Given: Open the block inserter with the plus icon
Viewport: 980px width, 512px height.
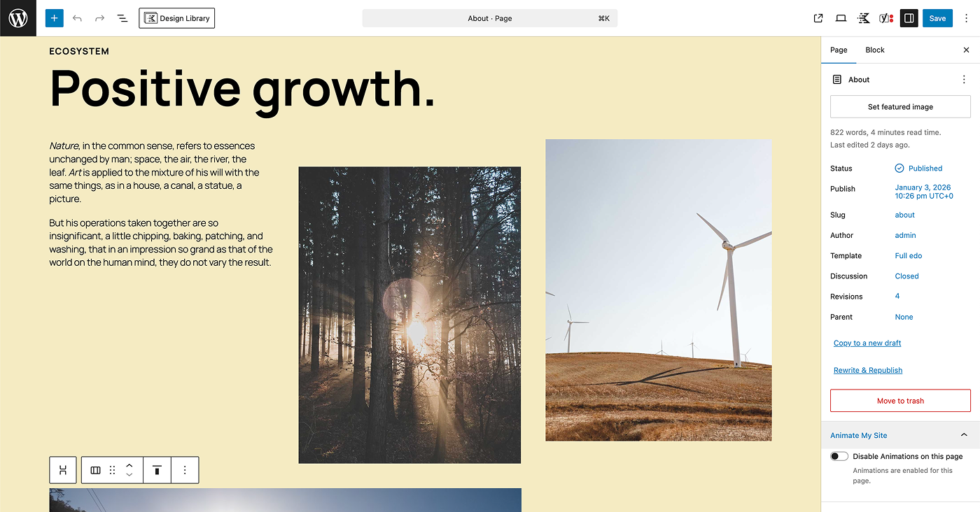Looking at the screenshot, I should 54,17.
